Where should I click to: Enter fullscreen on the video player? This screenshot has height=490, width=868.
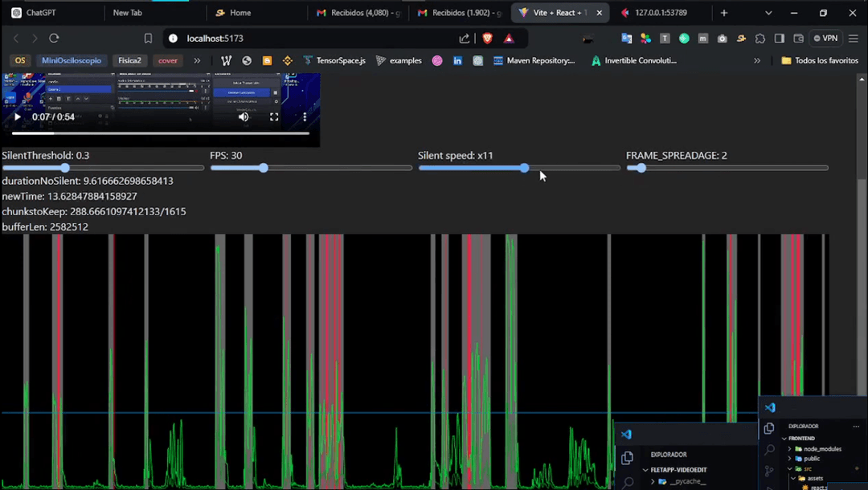274,117
